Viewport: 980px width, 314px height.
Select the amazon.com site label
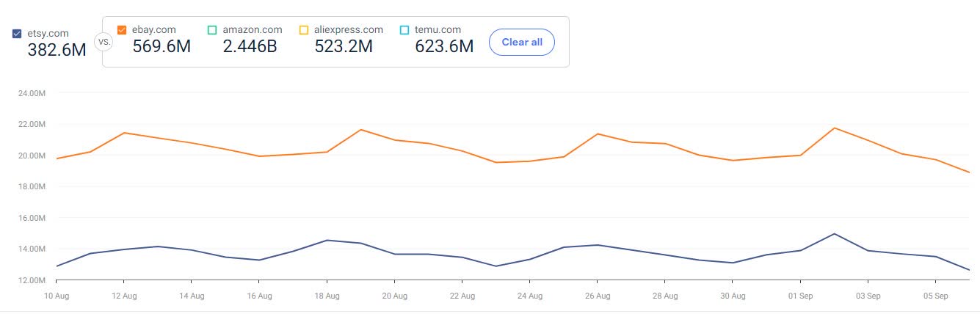(x=252, y=29)
